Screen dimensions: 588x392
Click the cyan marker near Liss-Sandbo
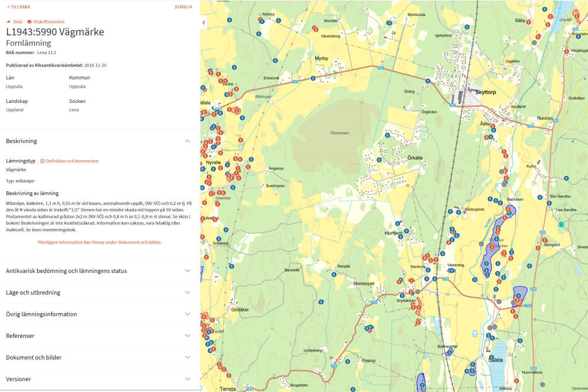pos(561,224)
